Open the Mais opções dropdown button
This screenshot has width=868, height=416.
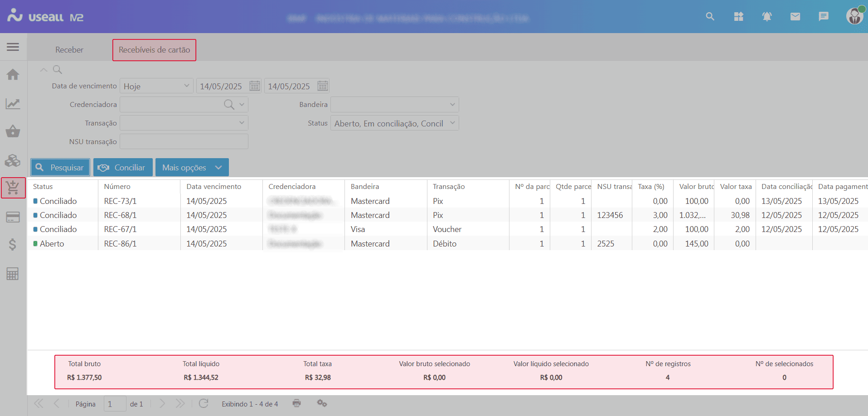(192, 168)
